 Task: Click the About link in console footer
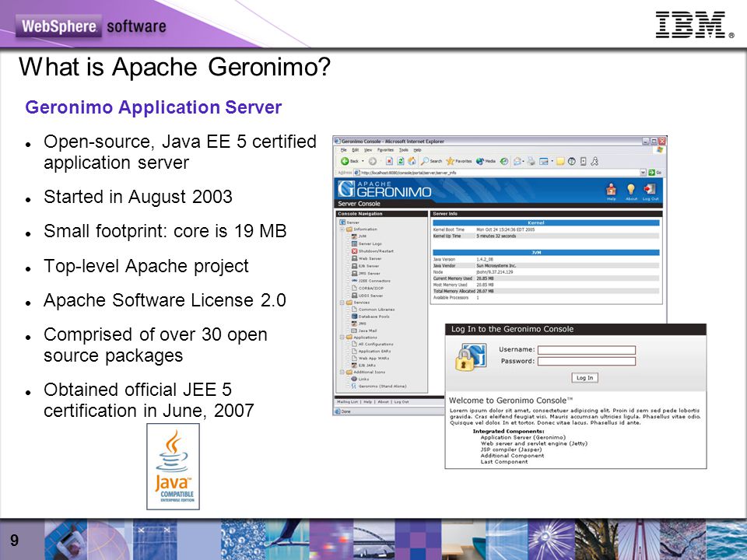(x=384, y=402)
